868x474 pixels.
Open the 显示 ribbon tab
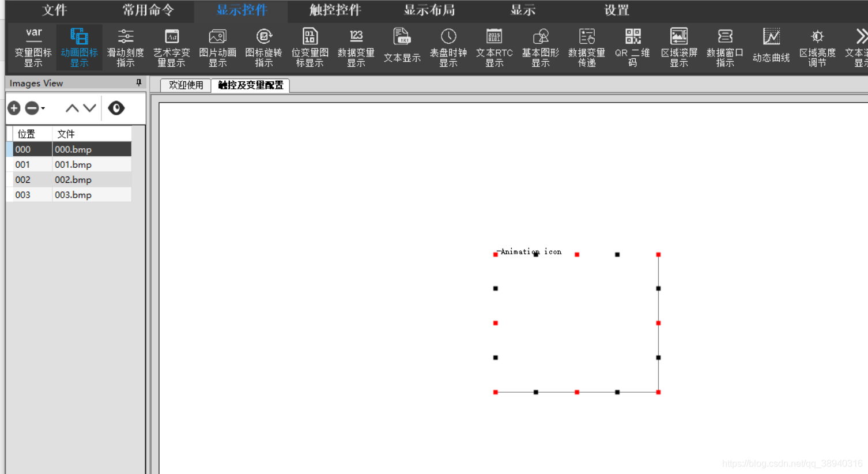[523, 10]
